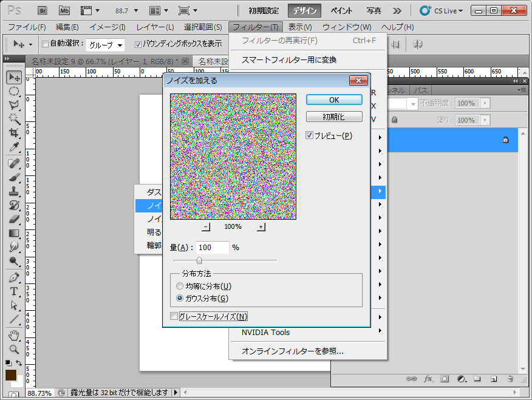Expand more workspaces with the >> chevron
This screenshot has height=400, width=532.
tap(397, 11)
